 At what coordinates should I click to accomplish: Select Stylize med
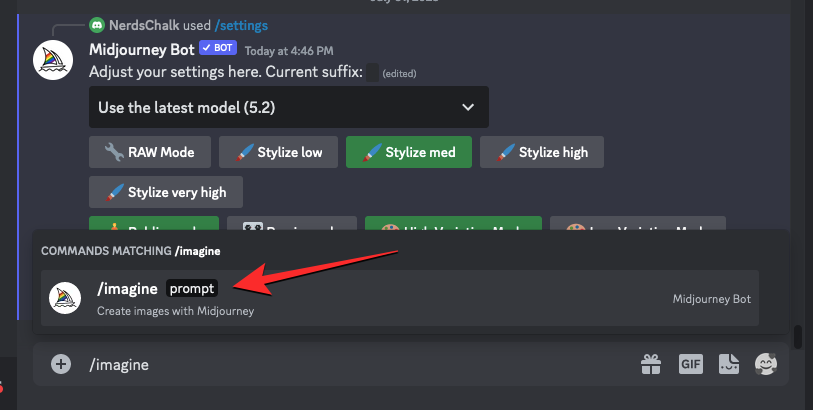409,152
